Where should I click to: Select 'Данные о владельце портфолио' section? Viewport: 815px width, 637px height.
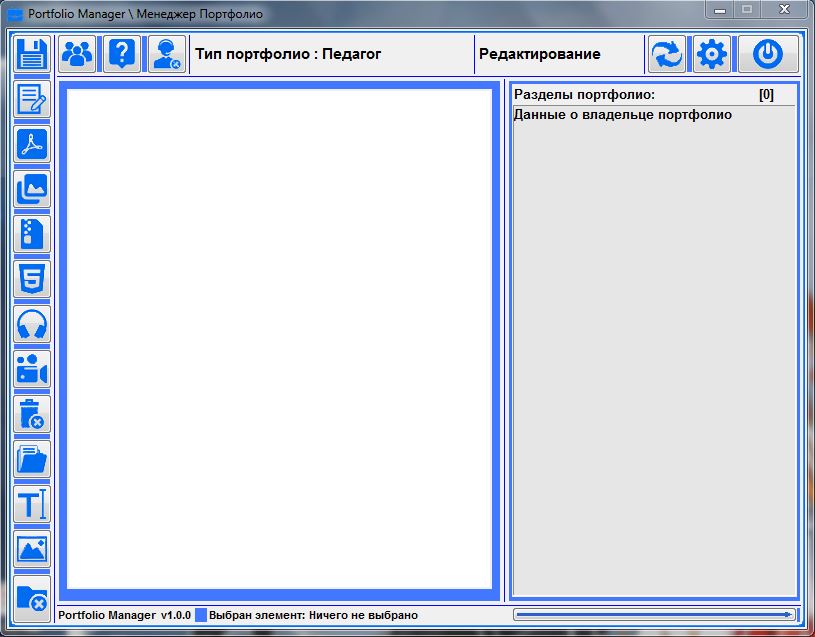click(623, 114)
